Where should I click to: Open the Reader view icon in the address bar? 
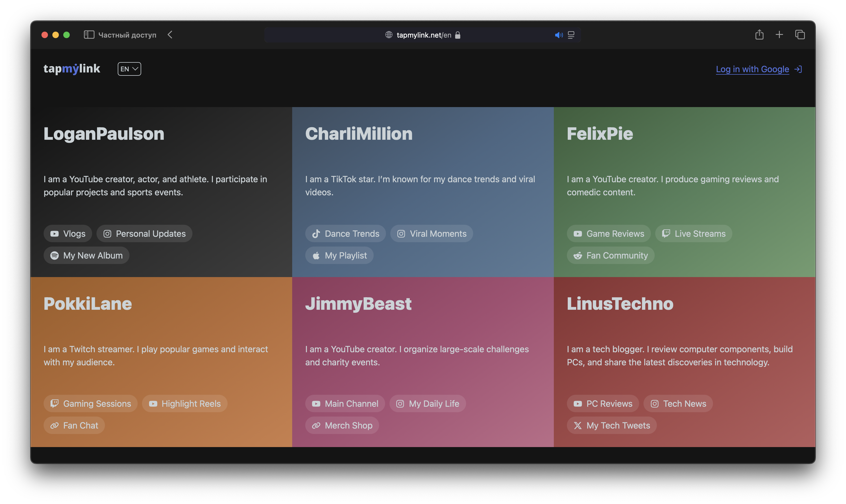571,35
